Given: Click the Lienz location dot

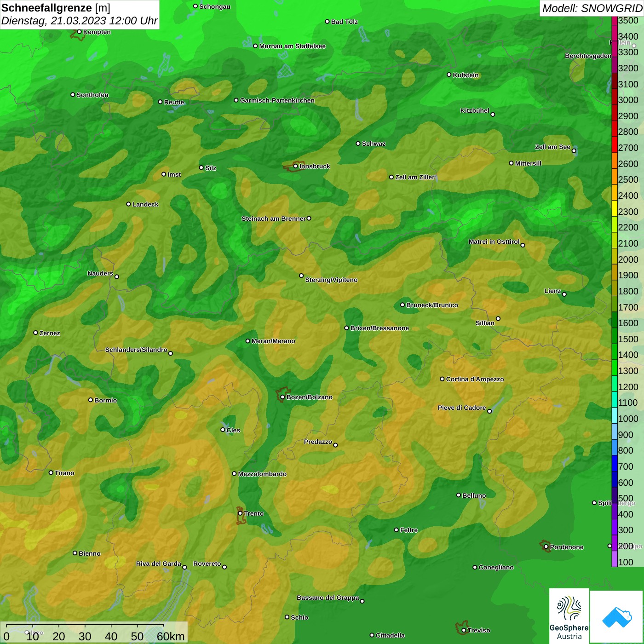Looking at the screenshot, I should (x=564, y=294).
